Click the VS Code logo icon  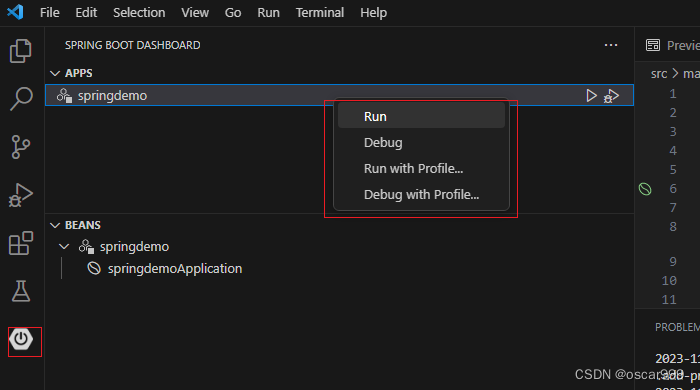[x=15, y=12]
